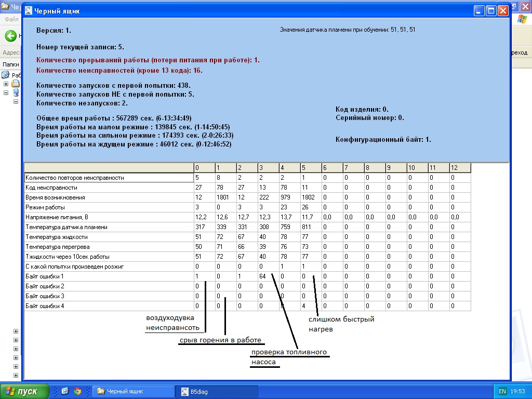Select row label Температура жидкости
The width and height of the screenshot is (532, 399).
pos(109,237)
